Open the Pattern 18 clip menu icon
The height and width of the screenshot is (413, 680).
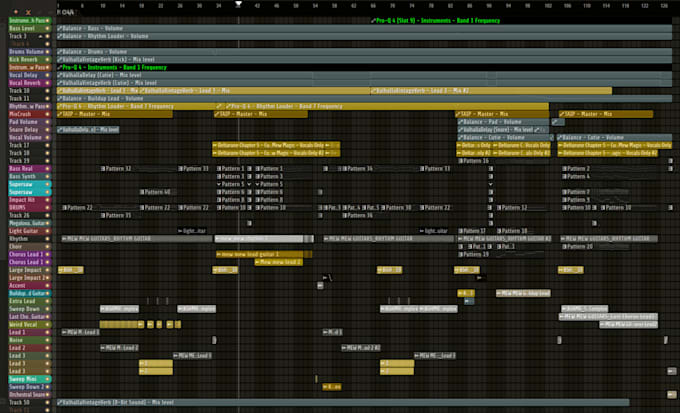pyautogui.click(x=499, y=231)
